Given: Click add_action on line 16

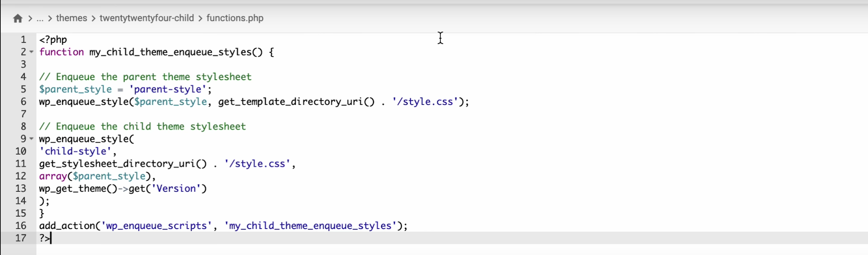Looking at the screenshot, I should (67, 226).
